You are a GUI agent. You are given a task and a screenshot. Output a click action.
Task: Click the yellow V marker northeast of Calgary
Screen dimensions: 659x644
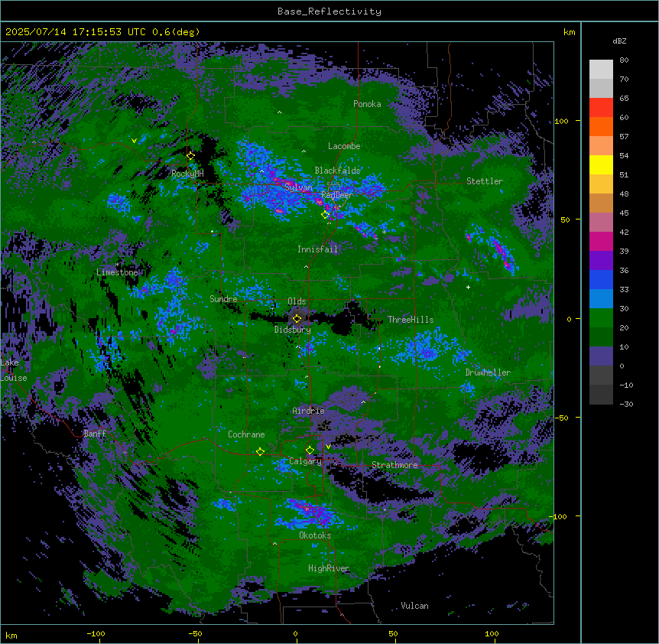328,447
